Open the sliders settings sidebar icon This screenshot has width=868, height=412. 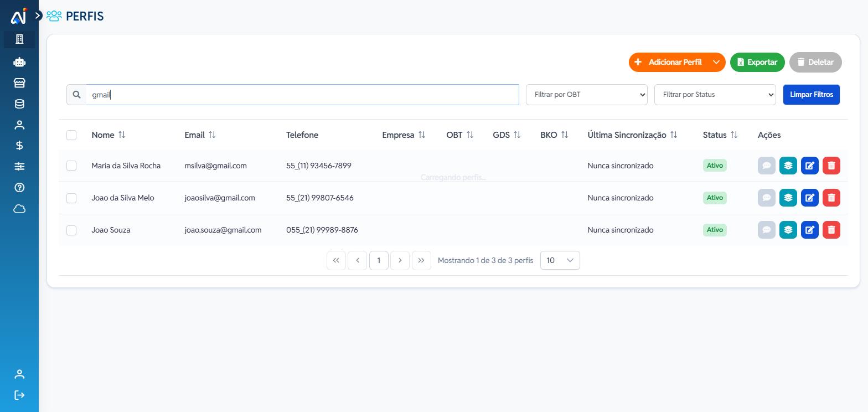[x=19, y=167]
